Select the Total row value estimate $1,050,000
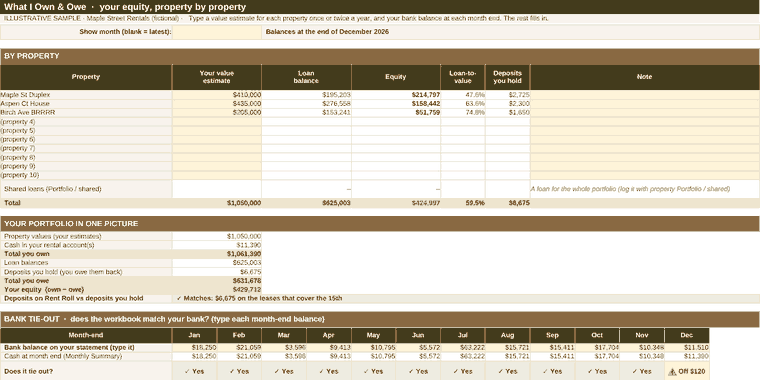This screenshot has width=760, height=380. [x=217, y=203]
